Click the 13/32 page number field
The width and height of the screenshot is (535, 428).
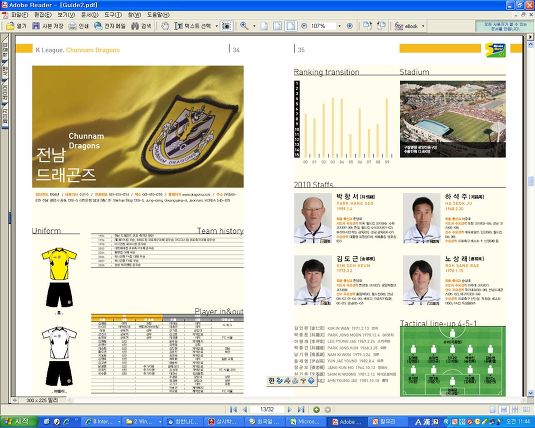click(267, 409)
